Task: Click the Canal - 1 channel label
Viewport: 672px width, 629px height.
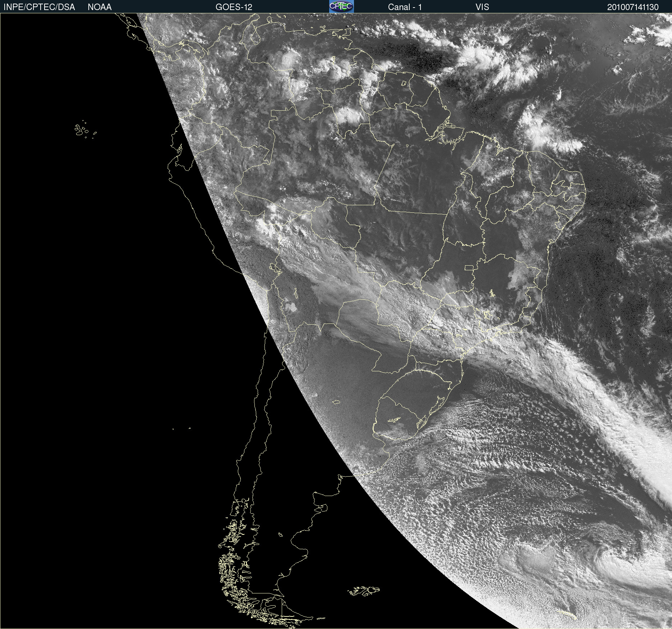Action: [x=405, y=7]
